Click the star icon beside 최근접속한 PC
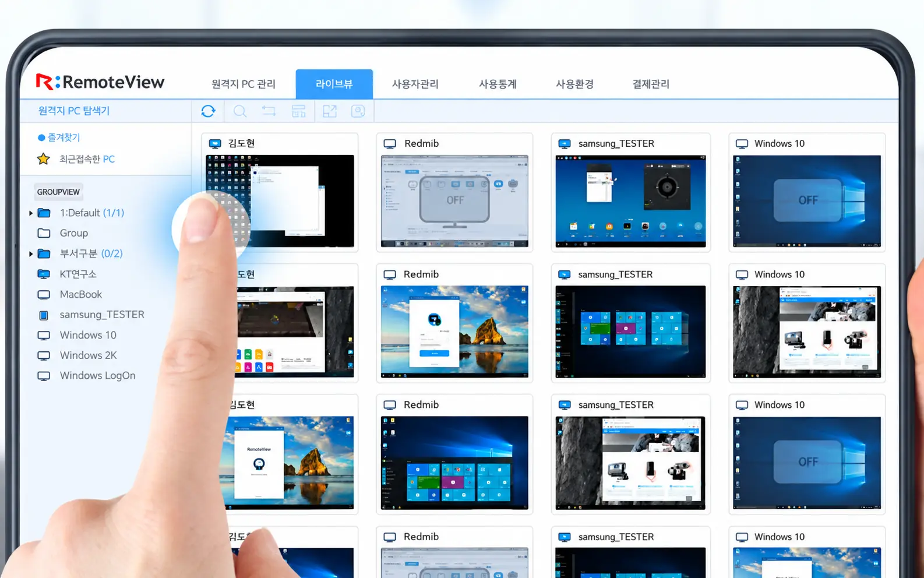Viewport: 924px width, 578px height. click(x=43, y=158)
